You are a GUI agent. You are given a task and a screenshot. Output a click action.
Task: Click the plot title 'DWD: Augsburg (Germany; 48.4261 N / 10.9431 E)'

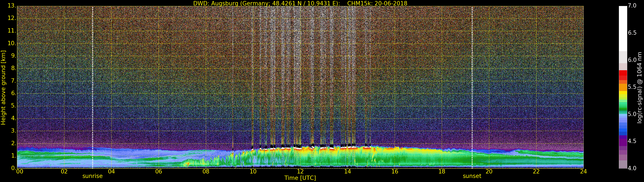point(266,3)
